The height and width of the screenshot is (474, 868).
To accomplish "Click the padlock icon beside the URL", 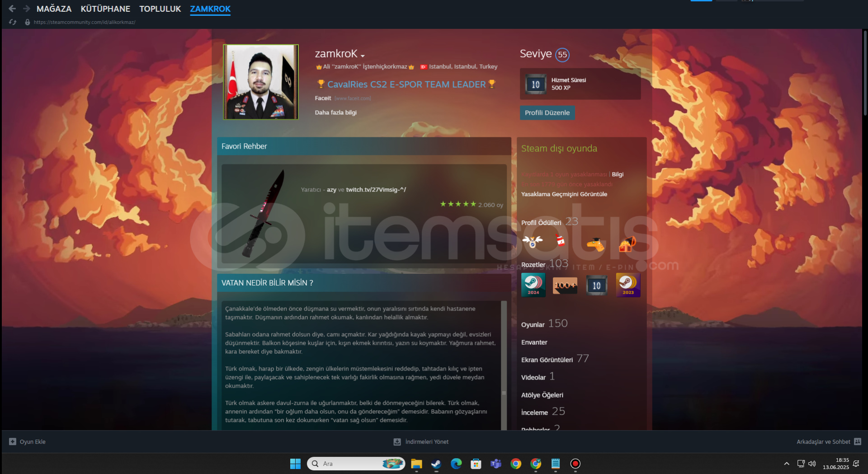I will coord(28,22).
